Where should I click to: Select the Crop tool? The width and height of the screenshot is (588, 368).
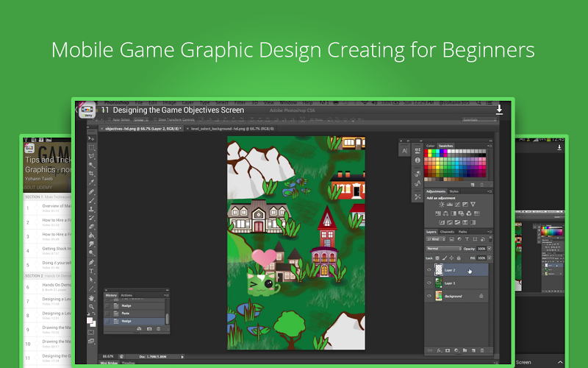tap(92, 174)
